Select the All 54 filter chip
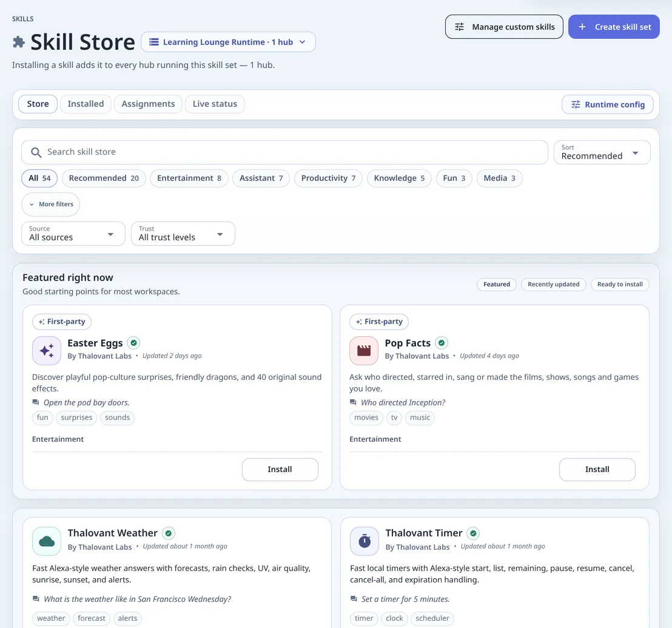Image resolution: width=672 pixels, height=628 pixels. point(39,178)
